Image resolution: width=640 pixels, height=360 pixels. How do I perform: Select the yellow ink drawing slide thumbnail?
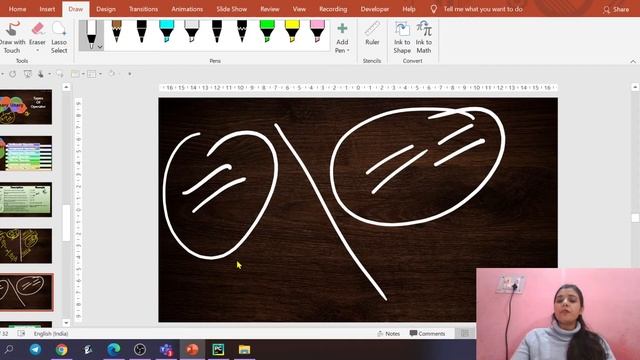pos(26,246)
